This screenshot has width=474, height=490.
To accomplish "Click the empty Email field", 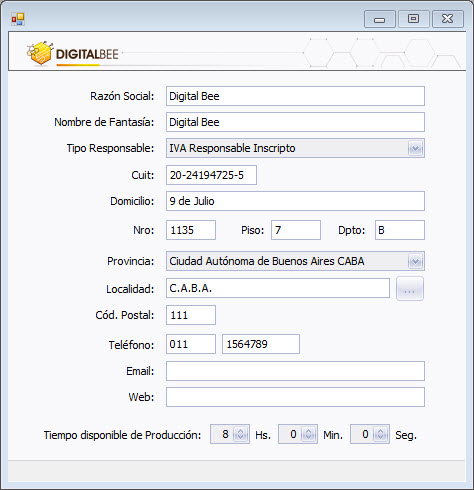I will point(295,371).
